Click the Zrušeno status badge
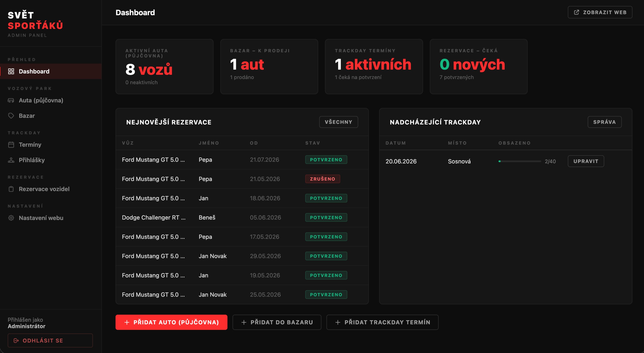The image size is (644, 353). (323, 179)
